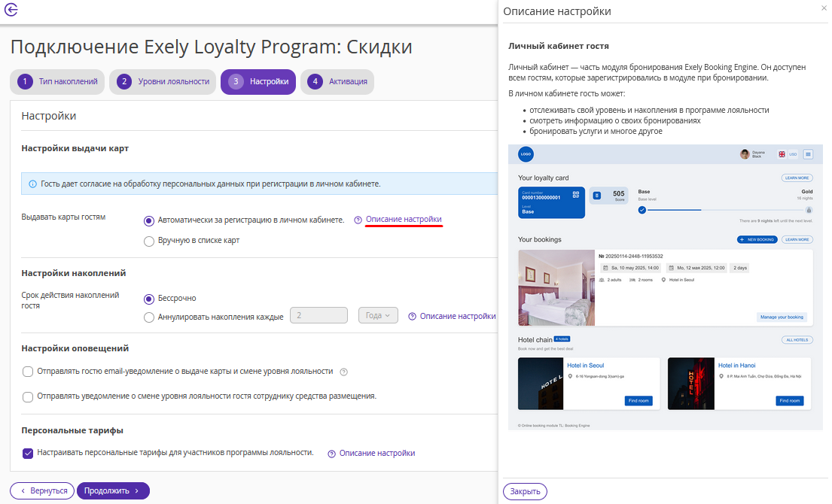832x504 pixels.
Task: Choose the "Бессрочно" validity option
Action: (149, 299)
